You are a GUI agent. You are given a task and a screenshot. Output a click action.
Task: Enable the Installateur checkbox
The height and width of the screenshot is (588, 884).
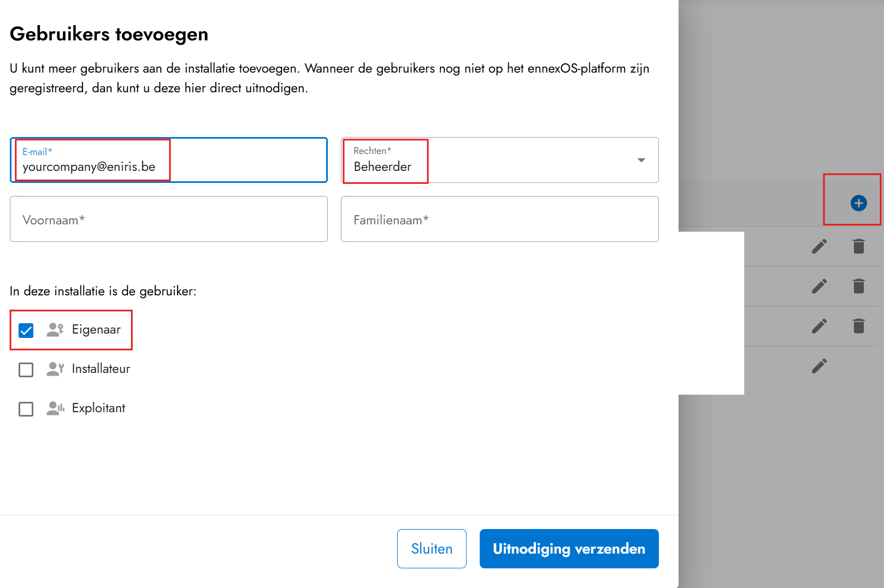point(26,370)
